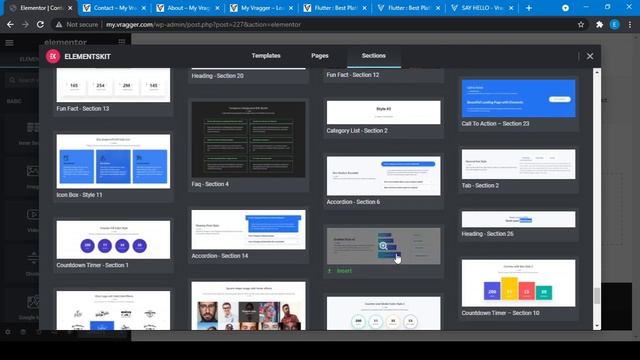Open the Chrome profile avatar
The image size is (640, 360).
click(x=614, y=24)
